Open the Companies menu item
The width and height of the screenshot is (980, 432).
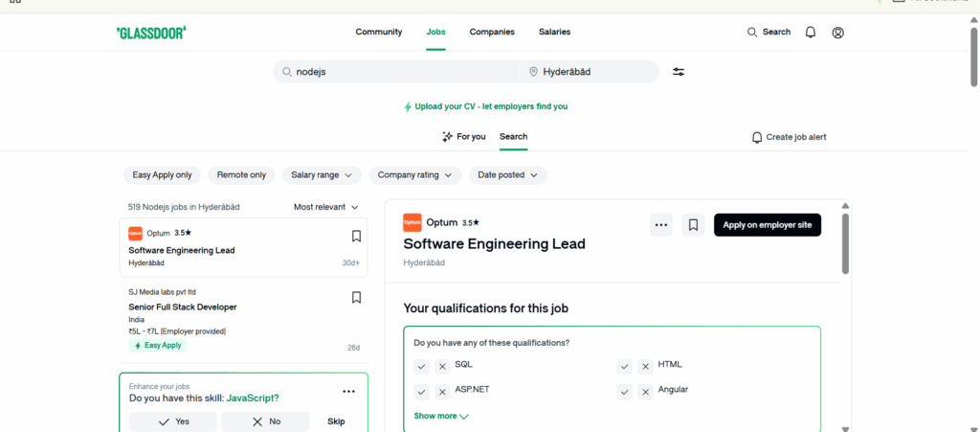tap(492, 33)
